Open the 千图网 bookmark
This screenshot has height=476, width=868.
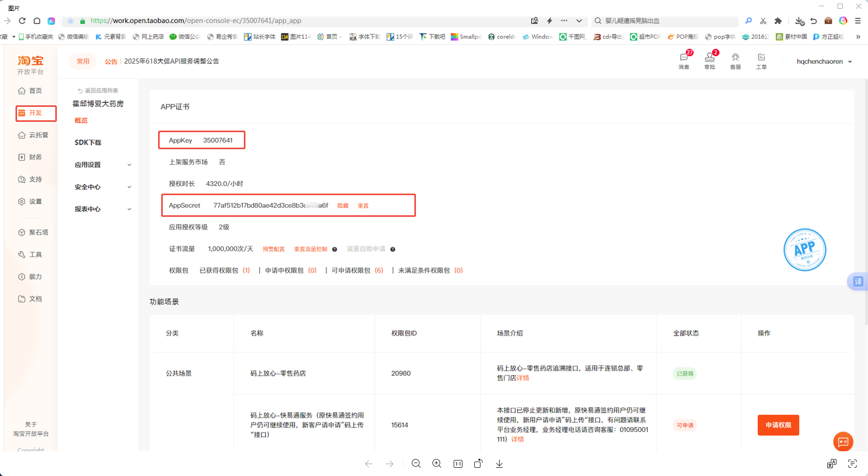[x=572, y=37]
